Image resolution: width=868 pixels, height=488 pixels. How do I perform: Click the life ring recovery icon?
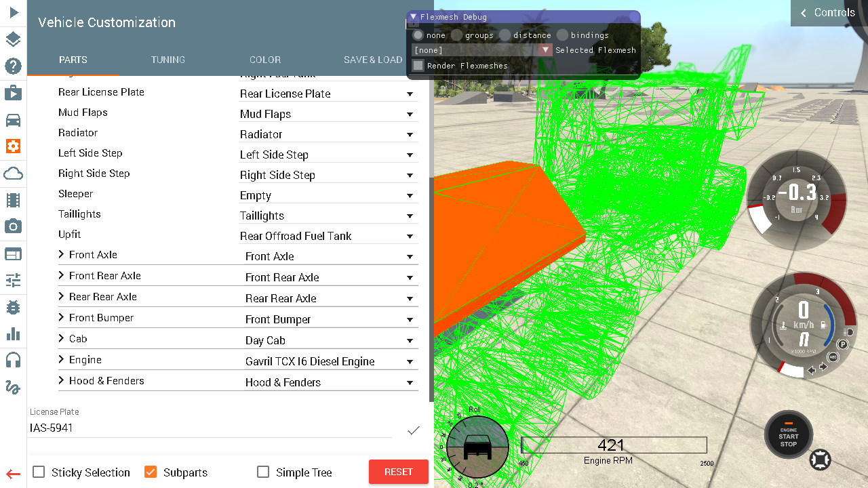click(x=821, y=460)
